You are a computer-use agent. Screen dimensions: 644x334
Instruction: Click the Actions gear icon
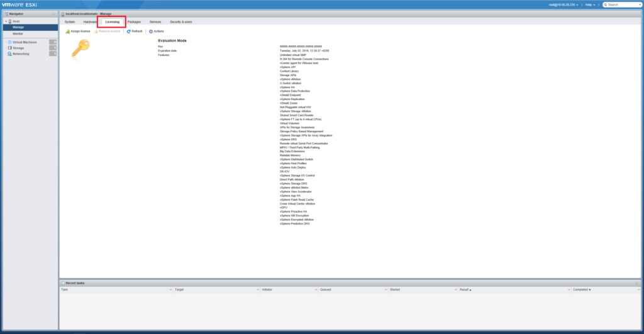tap(151, 31)
